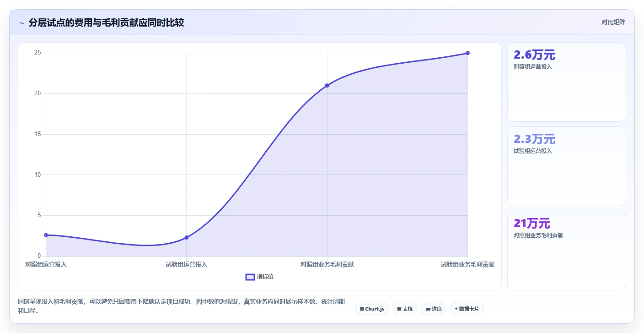Select the 数据卡片 tag
The width and height of the screenshot is (644, 333).
point(467,309)
